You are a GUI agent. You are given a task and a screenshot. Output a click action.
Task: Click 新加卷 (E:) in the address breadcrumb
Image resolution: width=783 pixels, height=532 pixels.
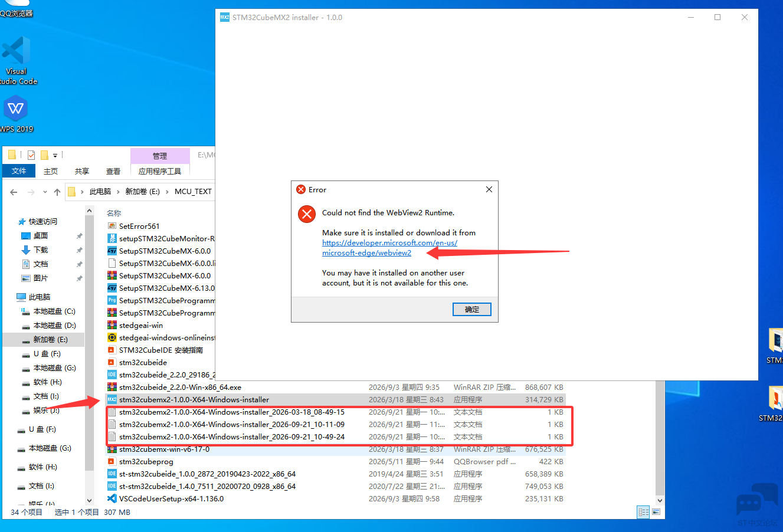tap(143, 192)
